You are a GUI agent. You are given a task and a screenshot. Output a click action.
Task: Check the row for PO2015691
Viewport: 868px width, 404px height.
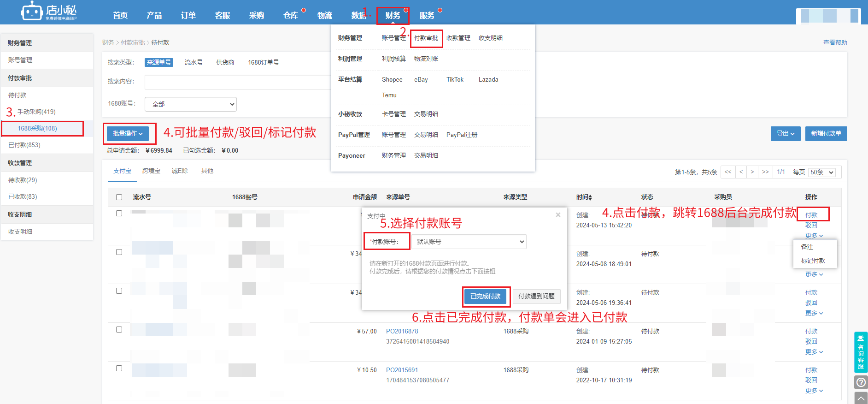click(119, 368)
